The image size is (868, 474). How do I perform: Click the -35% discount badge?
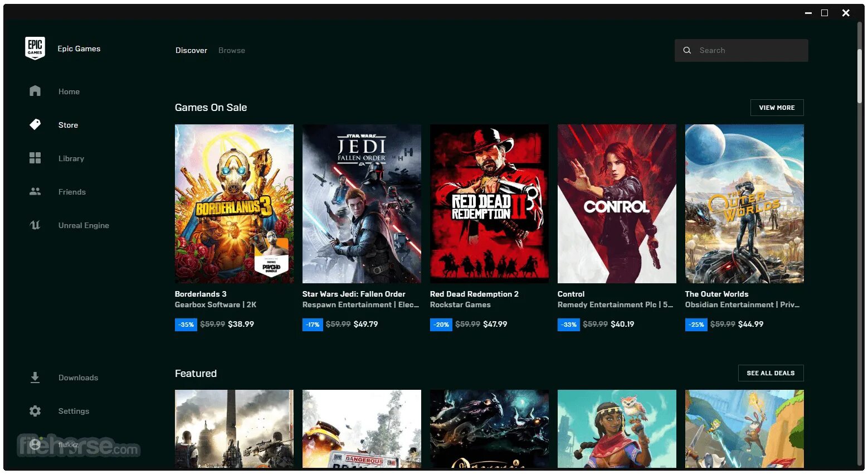click(x=186, y=325)
